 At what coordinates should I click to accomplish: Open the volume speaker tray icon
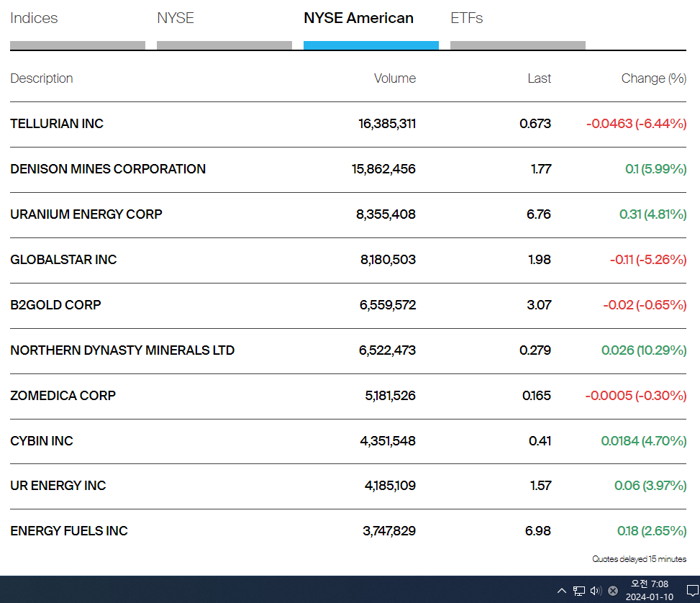coord(596,591)
